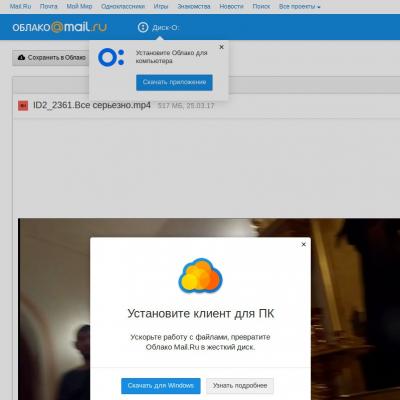Click the Облако@mail.ru logo
Image resolution: width=400 pixels, height=400 pixels.
tap(59, 27)
